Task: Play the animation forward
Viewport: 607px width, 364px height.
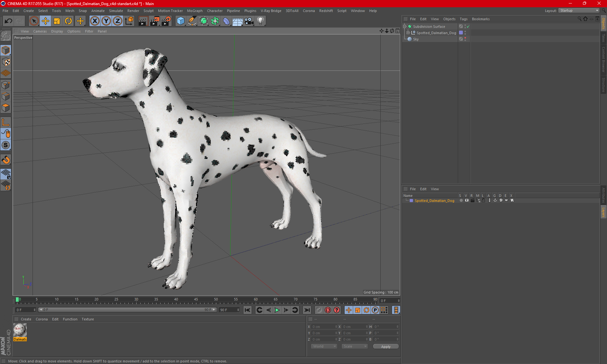Action: [x=277, y=310]
